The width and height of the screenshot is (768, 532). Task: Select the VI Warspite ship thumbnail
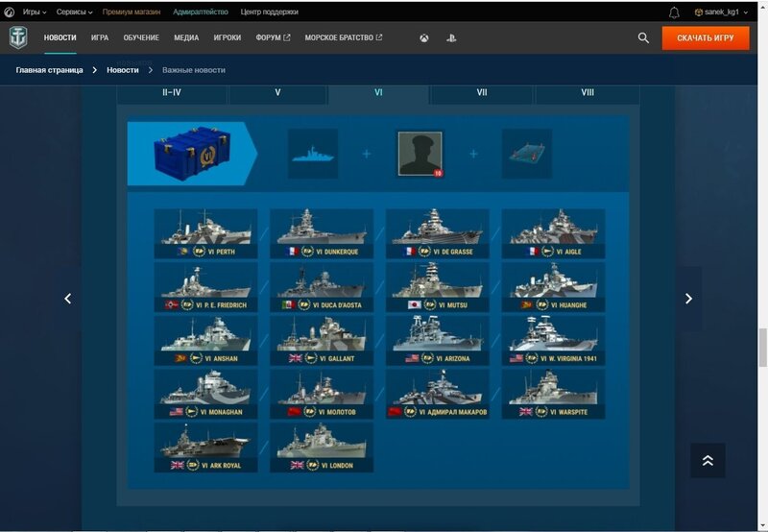click(x=554, y=394)
